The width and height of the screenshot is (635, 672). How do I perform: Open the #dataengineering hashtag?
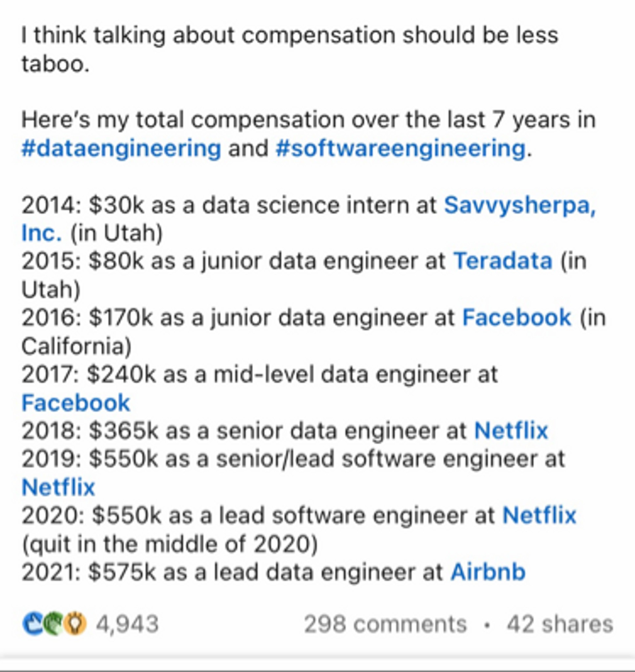(x=121, y=149)
